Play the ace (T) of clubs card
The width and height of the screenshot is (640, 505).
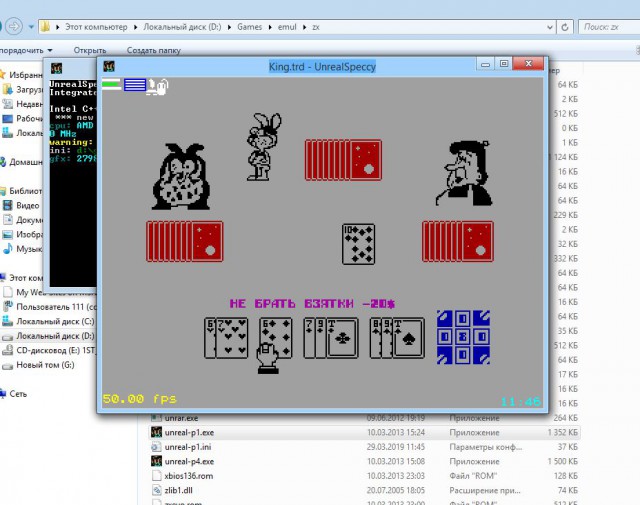[x=342, y=338]
